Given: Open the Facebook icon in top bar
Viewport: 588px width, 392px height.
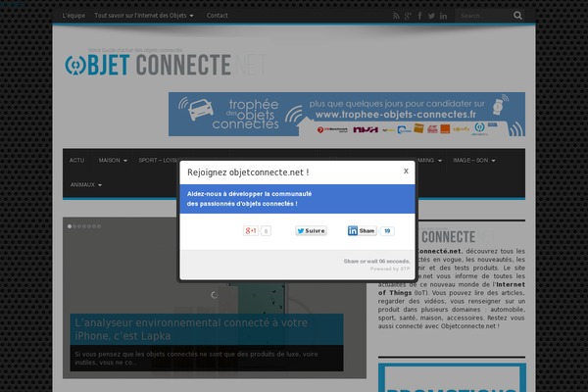Looking at the screenshot, I should pyautogui.click(x=419, y=16).
